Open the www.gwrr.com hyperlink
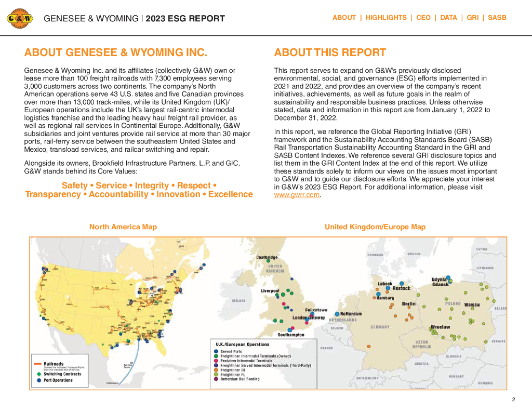This screenshot has width=532, height=411. click(297, 195)
